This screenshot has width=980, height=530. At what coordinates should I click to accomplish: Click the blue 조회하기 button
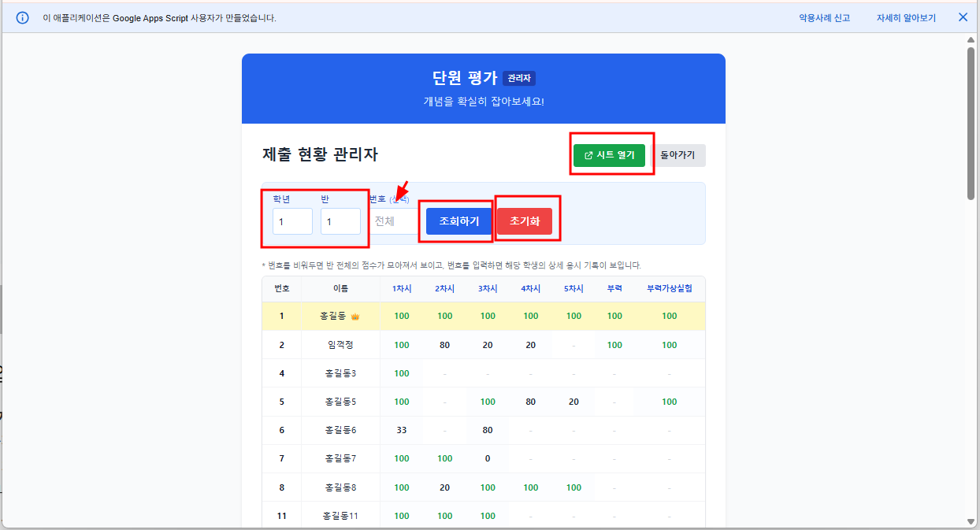point(459,221)
